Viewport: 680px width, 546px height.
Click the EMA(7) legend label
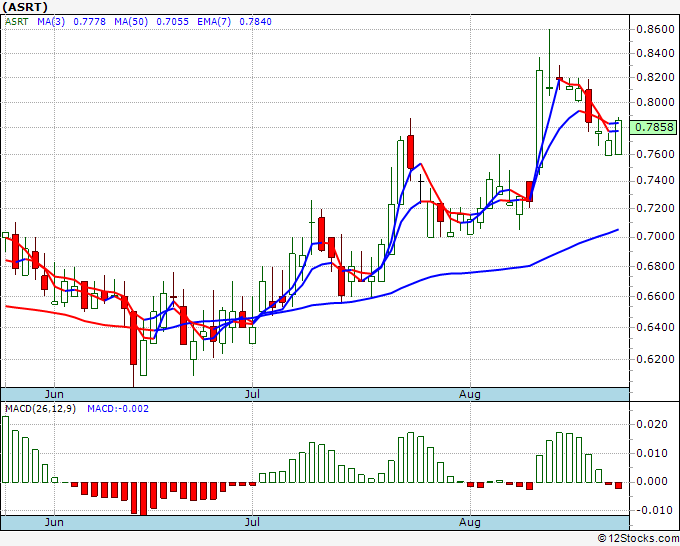[214, 22]
